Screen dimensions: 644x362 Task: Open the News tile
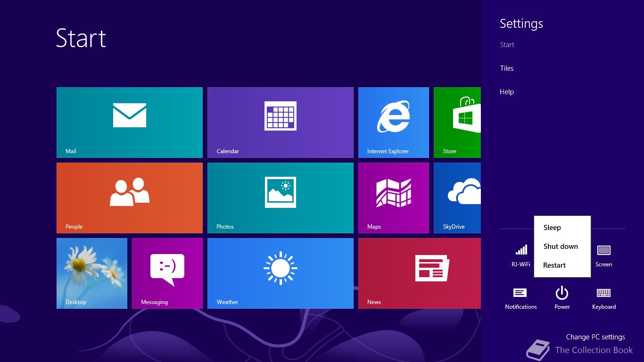coord(420,273)
